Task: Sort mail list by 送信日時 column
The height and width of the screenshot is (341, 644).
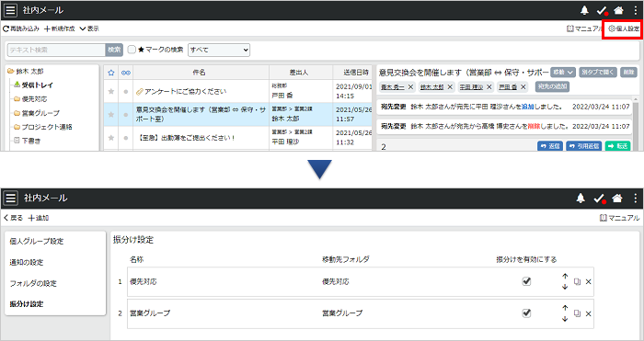Action: [352, 73]
